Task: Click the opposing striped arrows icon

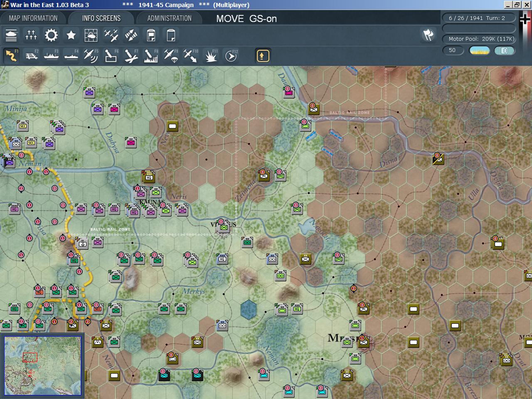Action: pos(131,35)
